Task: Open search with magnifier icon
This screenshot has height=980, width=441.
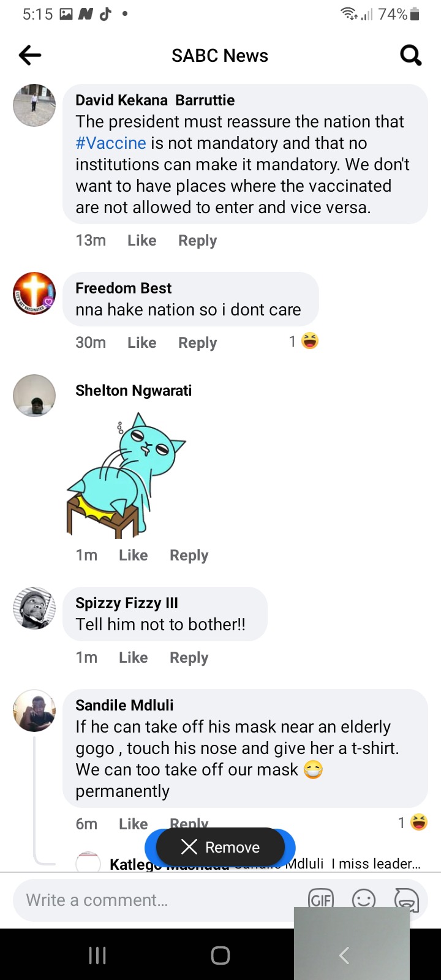Action: coord(410,56)
